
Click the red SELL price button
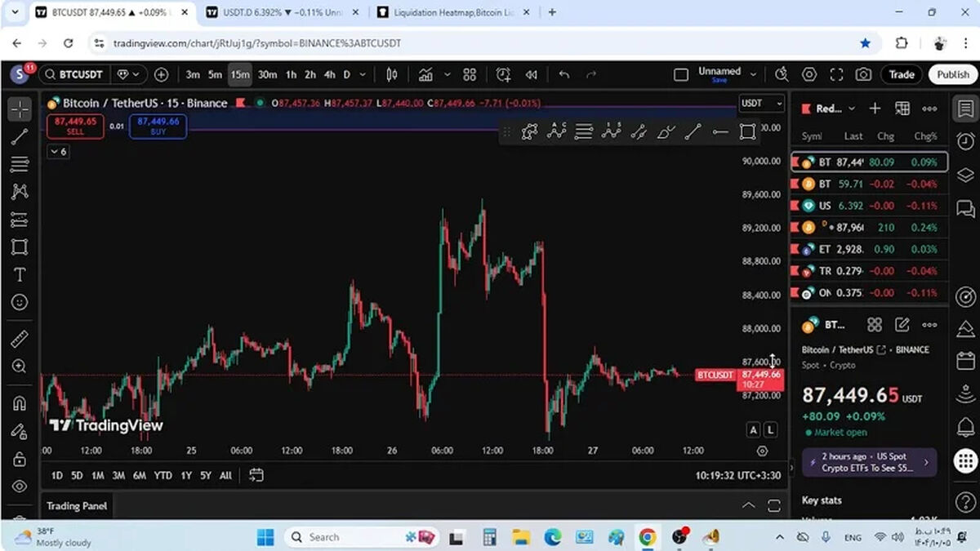(75, 126)
